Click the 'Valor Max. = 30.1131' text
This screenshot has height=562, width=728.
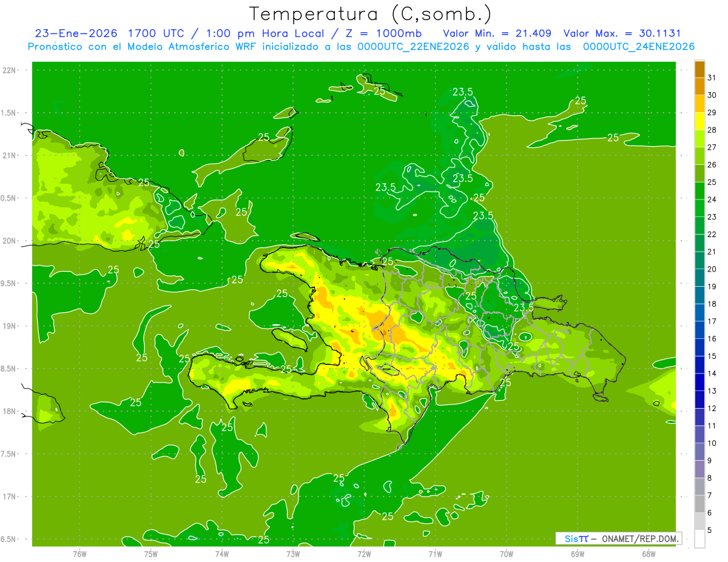(x=624, y=33)
